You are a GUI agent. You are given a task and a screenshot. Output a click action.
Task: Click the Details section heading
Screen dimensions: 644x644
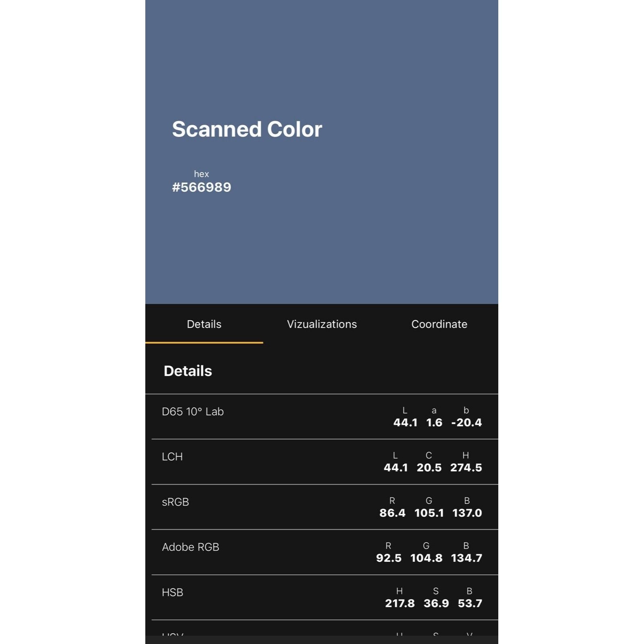(x=188, y=371)
